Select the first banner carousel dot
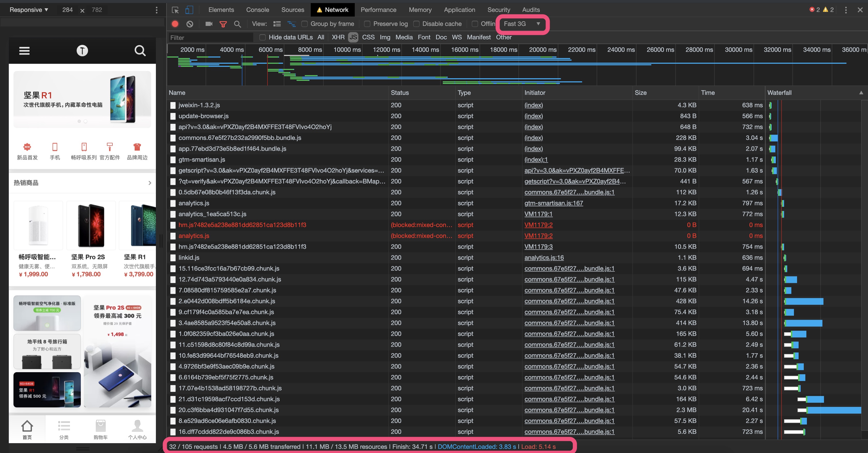This screenshot has width=868, height=453. [x=79, y=121]
